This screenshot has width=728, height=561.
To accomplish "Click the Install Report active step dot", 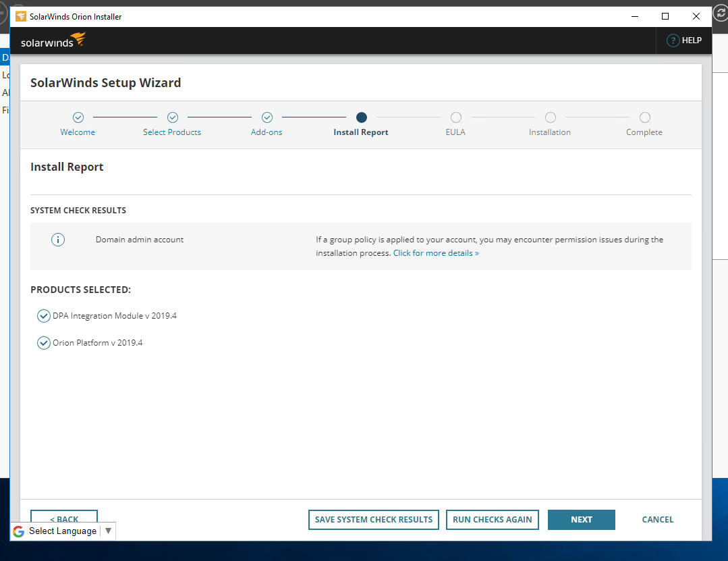I will pos(361,117).
